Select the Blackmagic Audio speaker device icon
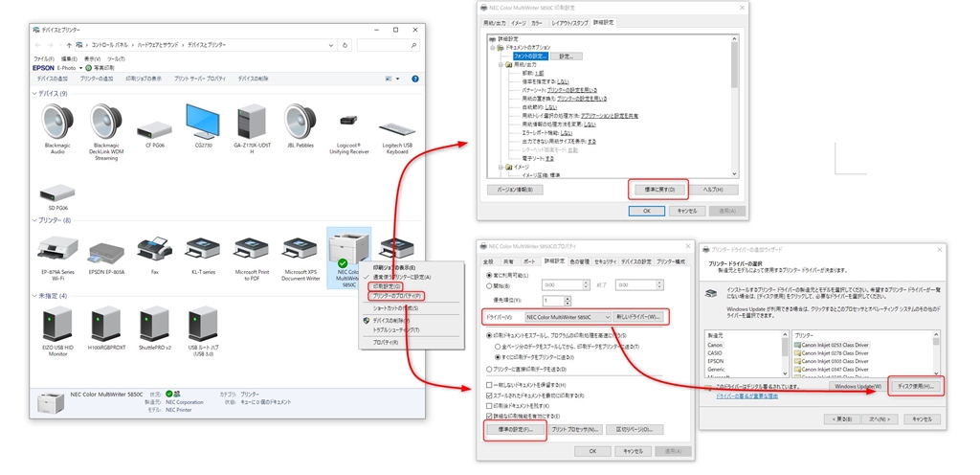 click(57, 122)
